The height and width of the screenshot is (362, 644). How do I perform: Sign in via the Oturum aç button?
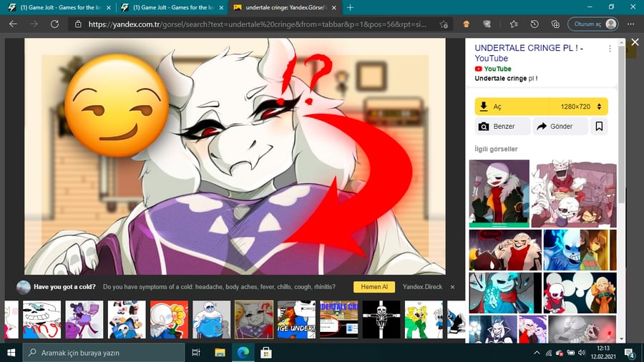pyautogui.click(x=592, y=24)
